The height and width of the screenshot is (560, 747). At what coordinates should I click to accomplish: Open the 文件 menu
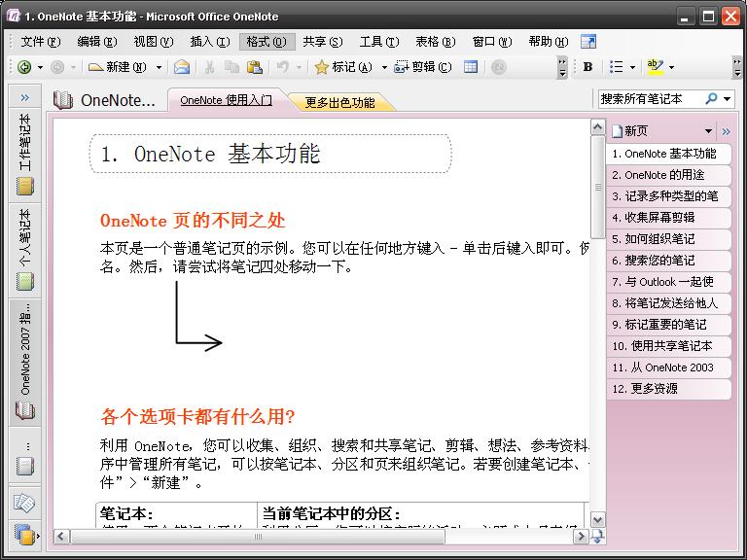[x=40, y=42]
